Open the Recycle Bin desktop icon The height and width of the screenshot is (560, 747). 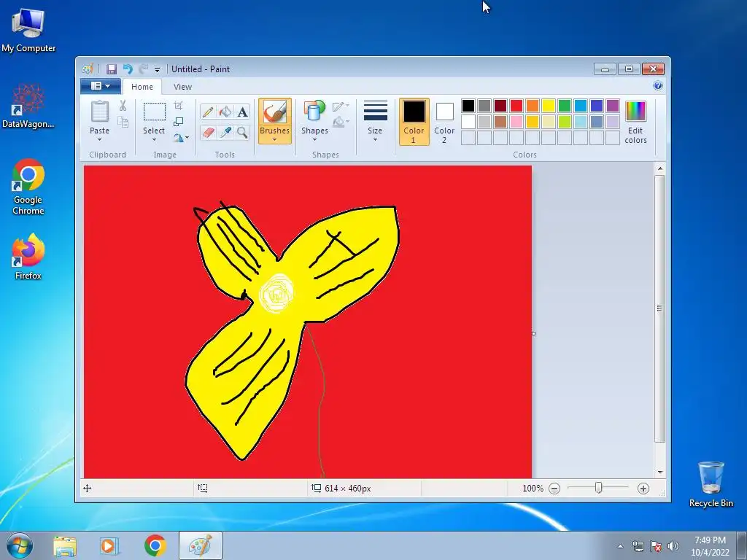tap(711, 484)
